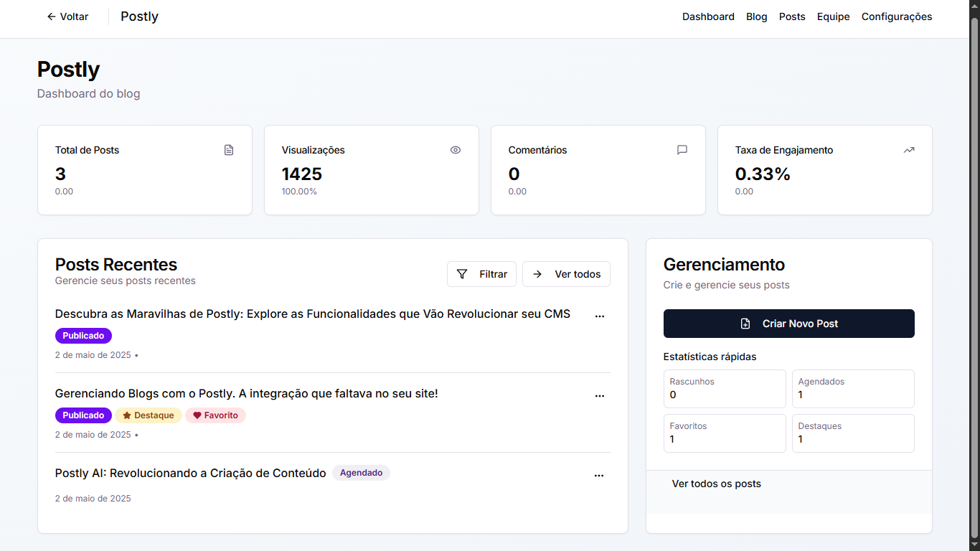The image size is (980, 551).
Task: Click the speech bubble icon in Comentários card
Action: click(x=682, y=150)
